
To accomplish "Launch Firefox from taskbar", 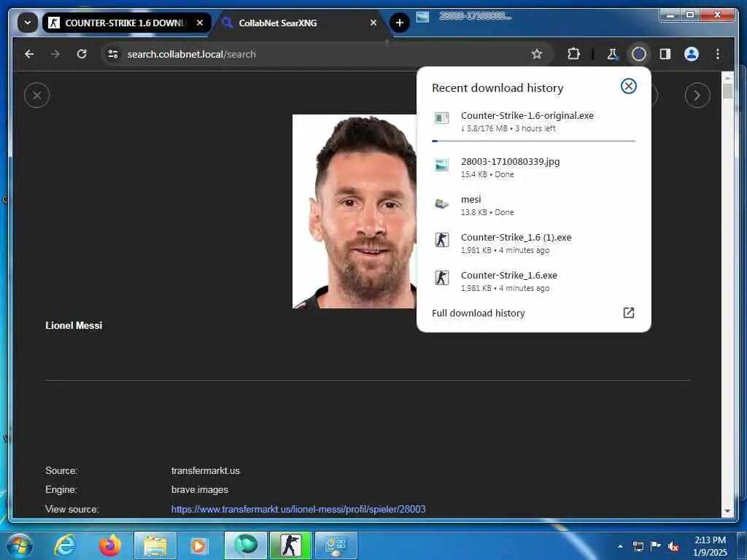I will 109,545.
